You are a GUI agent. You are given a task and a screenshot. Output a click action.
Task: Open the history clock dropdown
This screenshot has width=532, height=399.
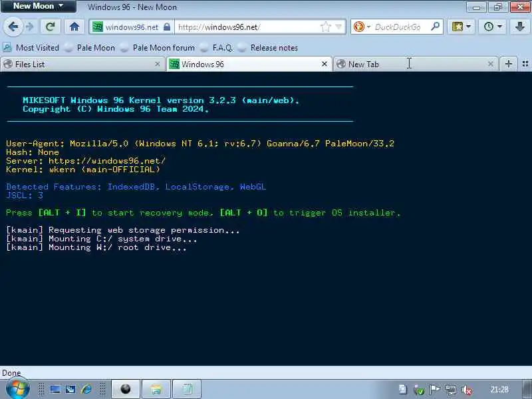[493, 27]
